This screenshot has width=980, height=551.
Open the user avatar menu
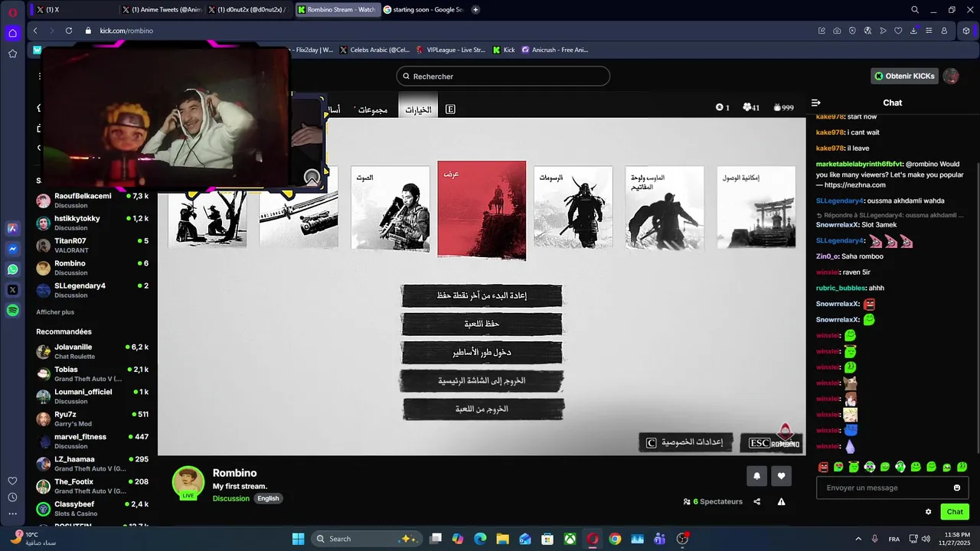(951, 76)
